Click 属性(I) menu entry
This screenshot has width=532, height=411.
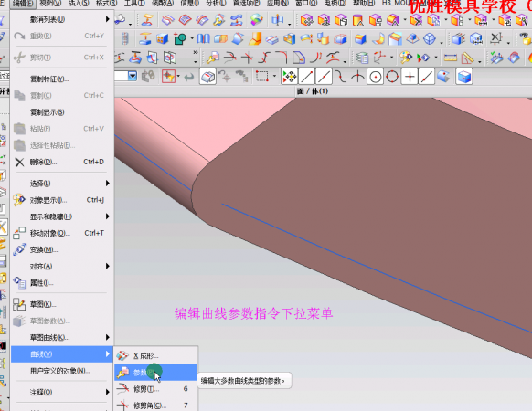62,283
